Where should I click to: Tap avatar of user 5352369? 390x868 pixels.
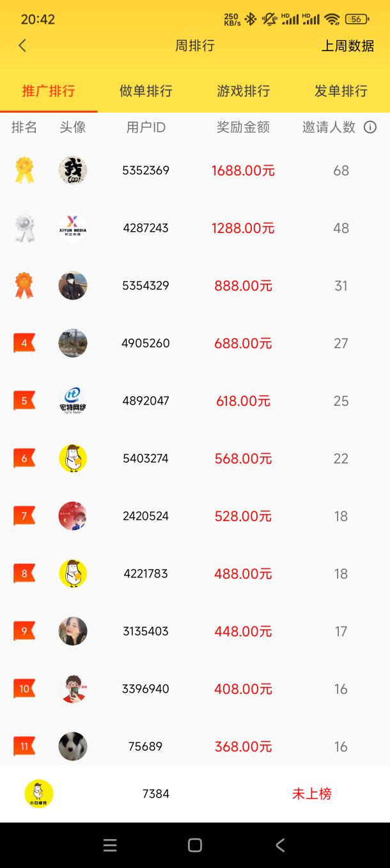(73, 170)
